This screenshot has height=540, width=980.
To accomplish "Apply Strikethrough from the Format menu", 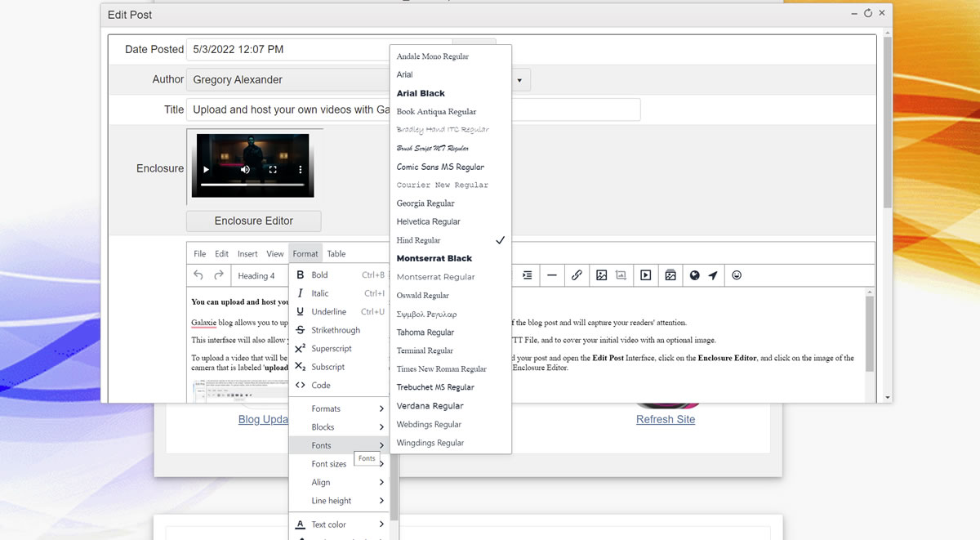I will pos(339,330).
